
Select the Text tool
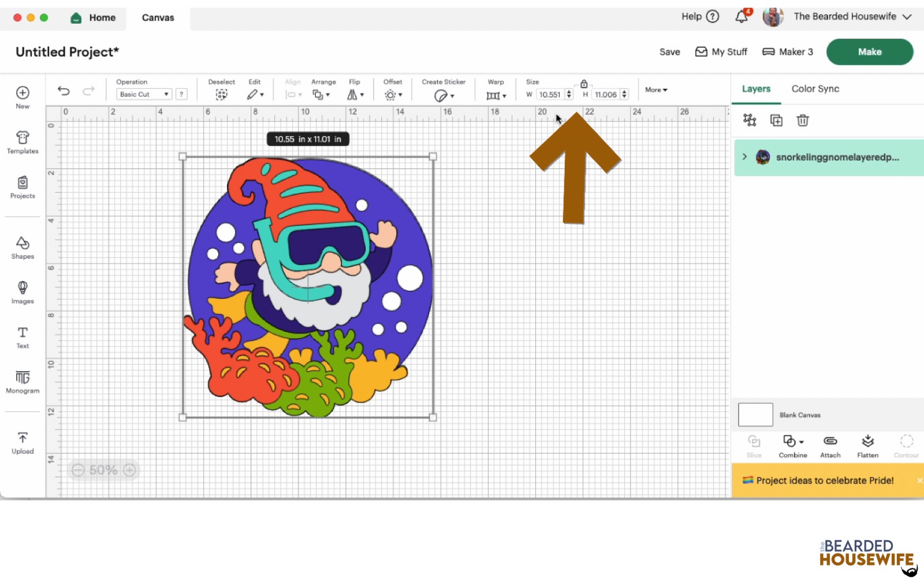[x=23, y=337]
